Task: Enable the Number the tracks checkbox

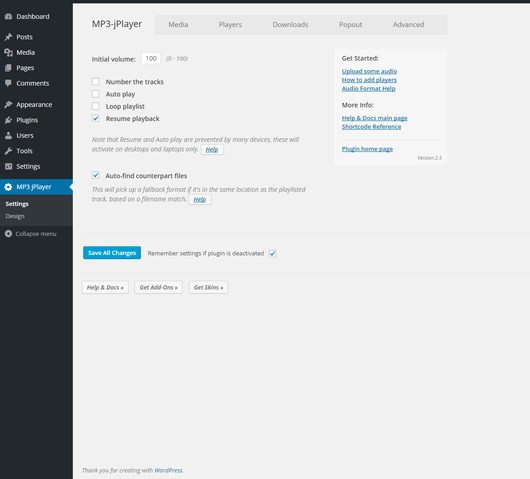Action: (96, 81)
